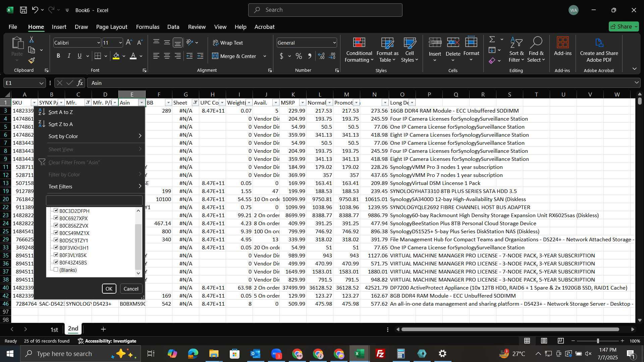
Task: Open Avail. column filter dropdown
Action: [x=276, y=103]
